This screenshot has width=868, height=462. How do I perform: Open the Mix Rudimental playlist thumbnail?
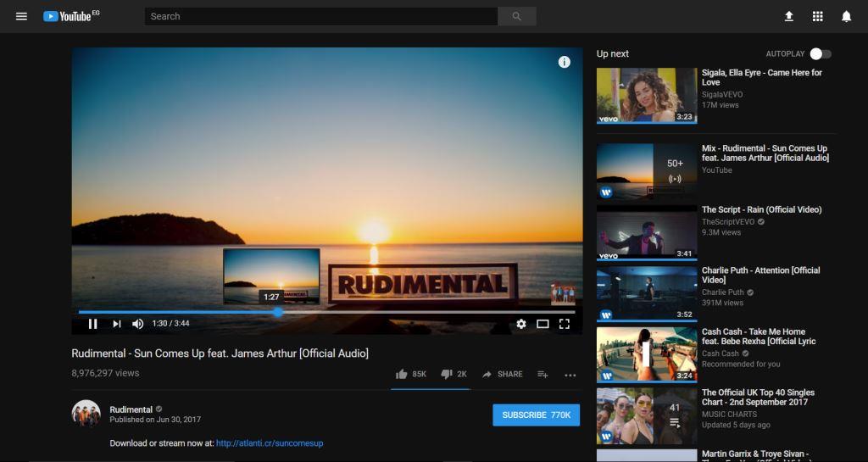click(647, 171)
